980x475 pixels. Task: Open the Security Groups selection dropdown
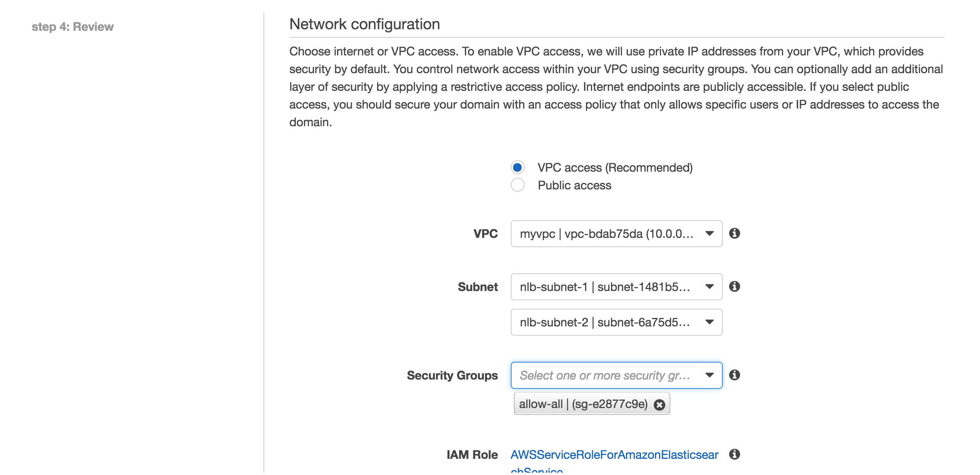click(616, 375)
